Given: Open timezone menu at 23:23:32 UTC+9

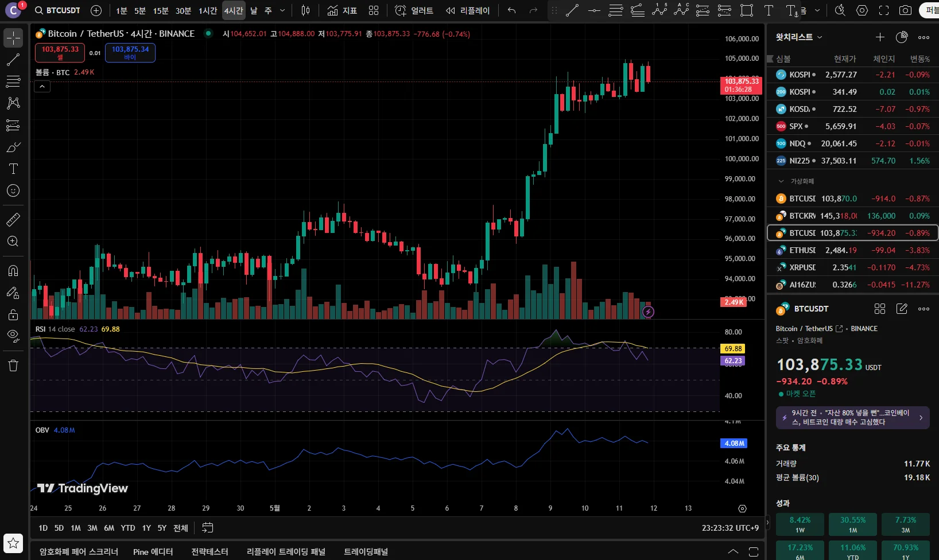Looking at the screenshot, I should point(730,528).
